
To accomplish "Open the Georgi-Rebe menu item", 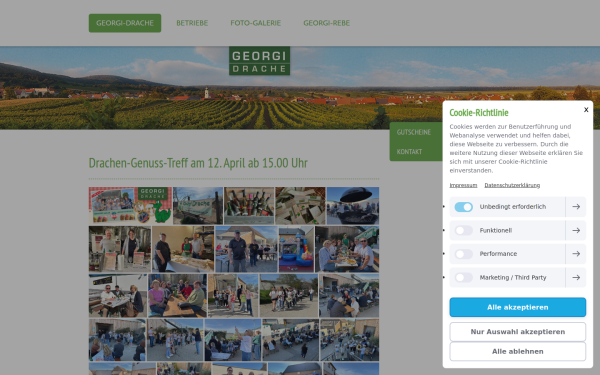I will [x=326, y=23].
